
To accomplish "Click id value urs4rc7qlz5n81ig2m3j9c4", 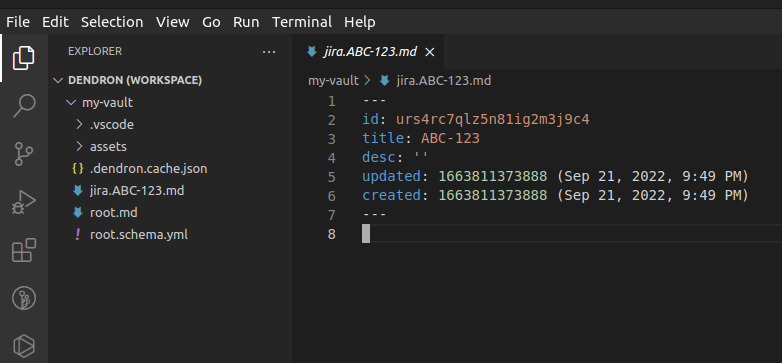I will 493,120.
